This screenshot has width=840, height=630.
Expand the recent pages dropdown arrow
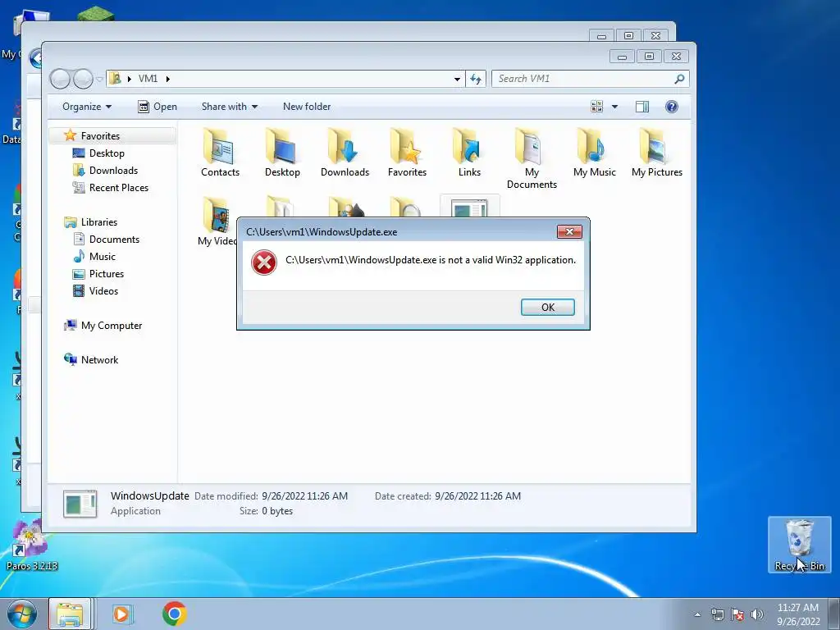(99, 80)
